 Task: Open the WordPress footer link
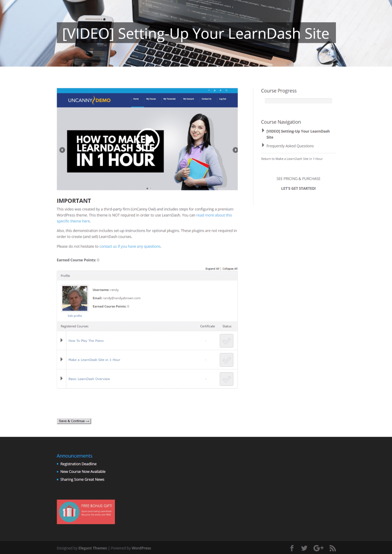(141, 548)
